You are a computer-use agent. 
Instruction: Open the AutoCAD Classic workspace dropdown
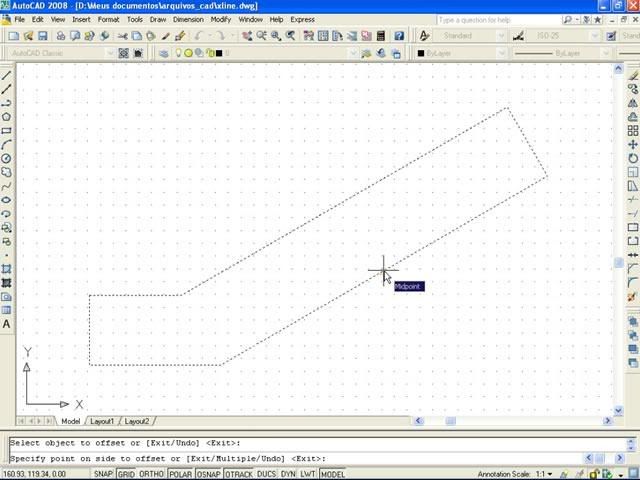point(61,53)
